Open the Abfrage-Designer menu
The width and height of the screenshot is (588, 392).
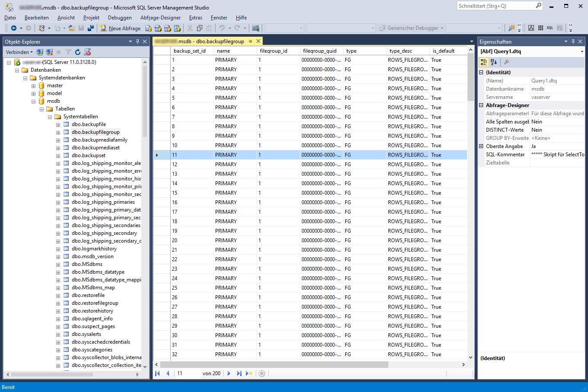(x=162, y=18)
